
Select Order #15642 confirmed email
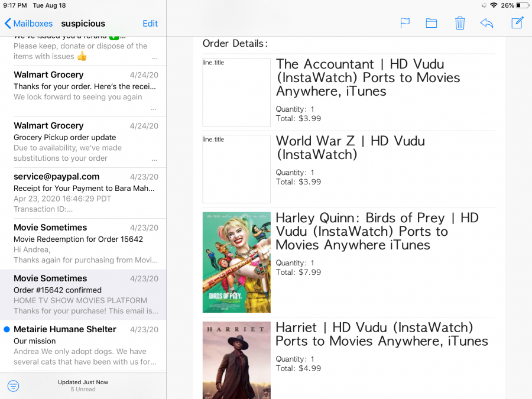pos(83,295)
